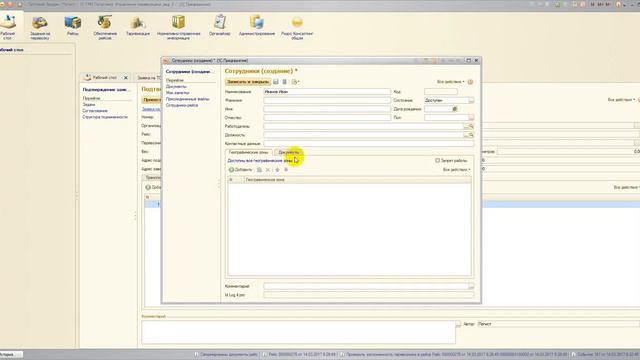The height and width of the screenshot is (360, 640).
Task: Expand the Пол dropdown
Action: coord(471,118)
